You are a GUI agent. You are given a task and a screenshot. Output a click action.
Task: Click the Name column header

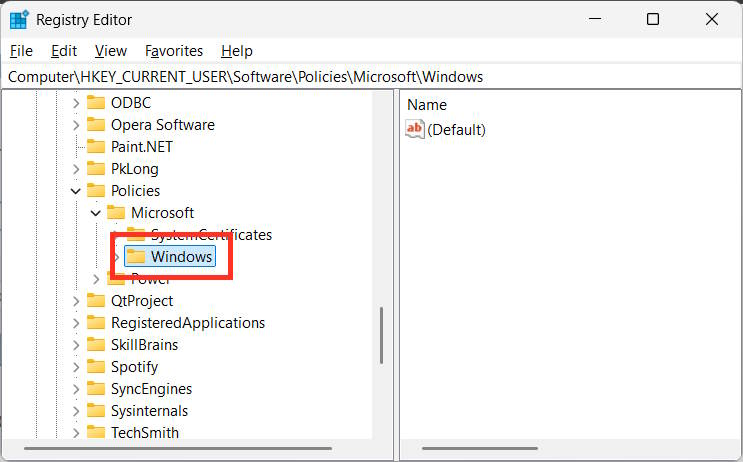point(426,105)
